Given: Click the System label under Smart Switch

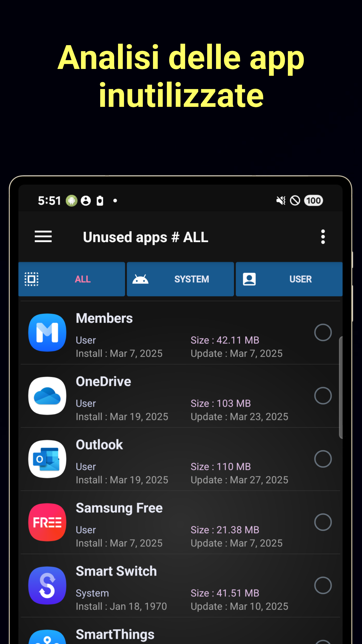Looking at the screenshot, I should (93, 593).
